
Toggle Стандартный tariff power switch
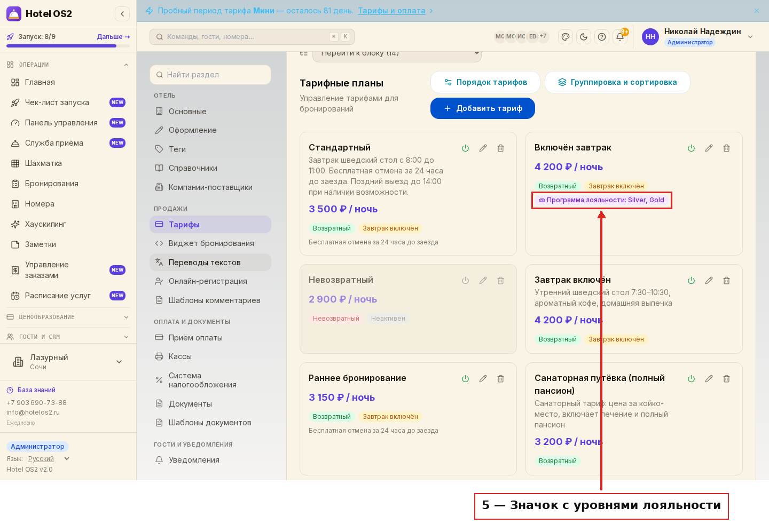tap(465, 148)
